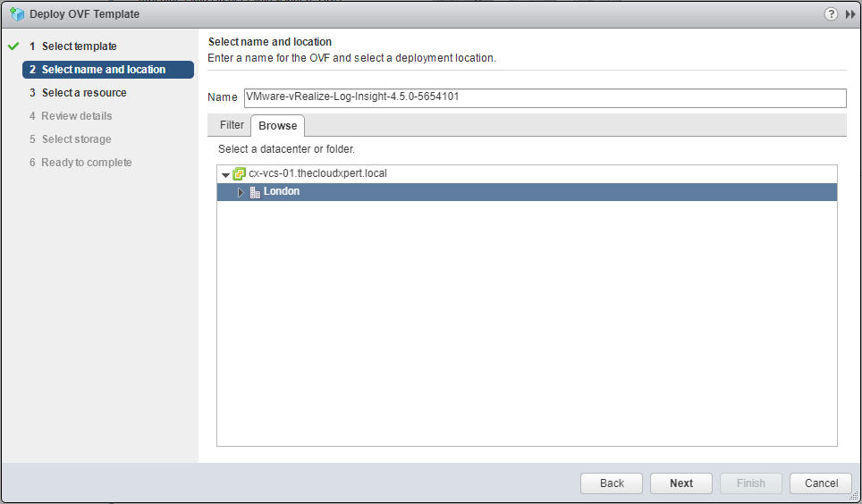The height and width of the screenshot is (504, 862).
Task: Click the double-arrow icon in title bar
Action: point(849,14)
